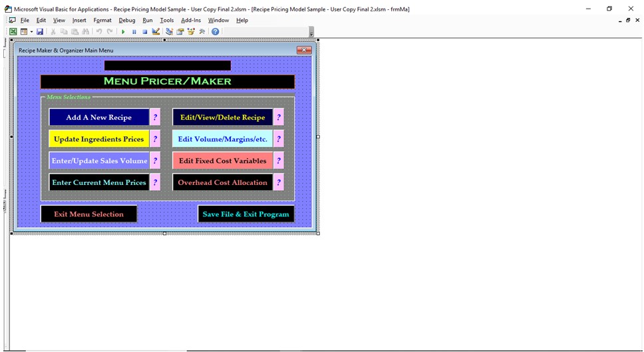Screen dimensions: 644x352
Task: Open the Project Explorer icon
Action: 169,31
